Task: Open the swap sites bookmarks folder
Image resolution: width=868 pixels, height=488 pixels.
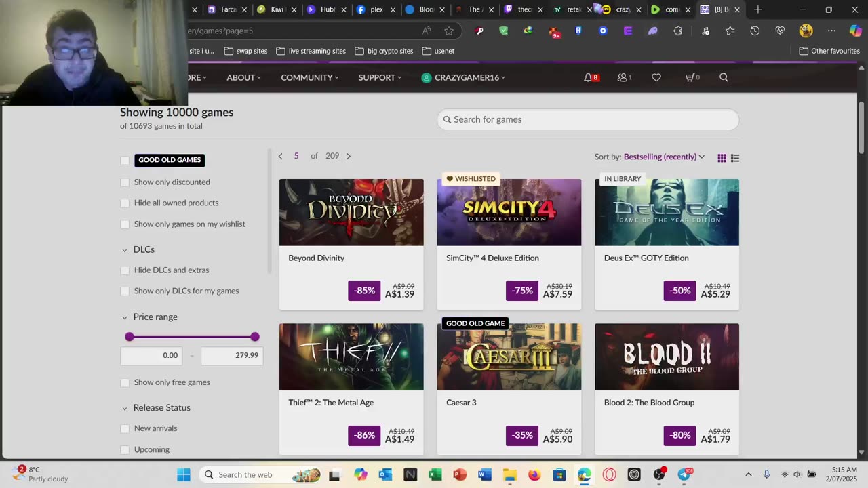Action: click(245, 51)
